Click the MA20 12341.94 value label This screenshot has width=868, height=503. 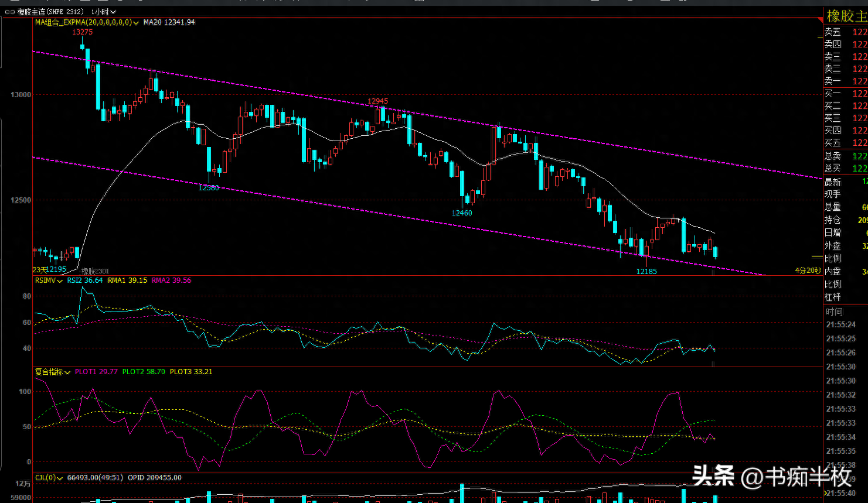(169, 22)
